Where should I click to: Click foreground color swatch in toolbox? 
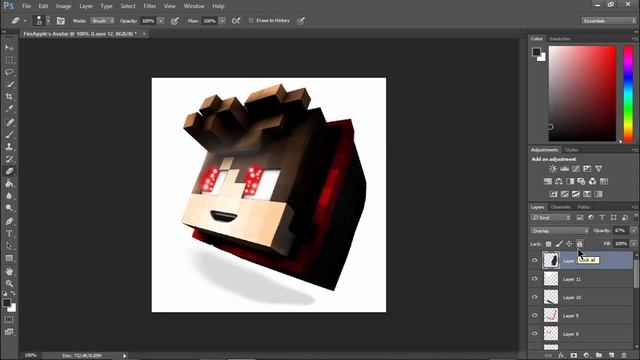(x=7, y=303)
